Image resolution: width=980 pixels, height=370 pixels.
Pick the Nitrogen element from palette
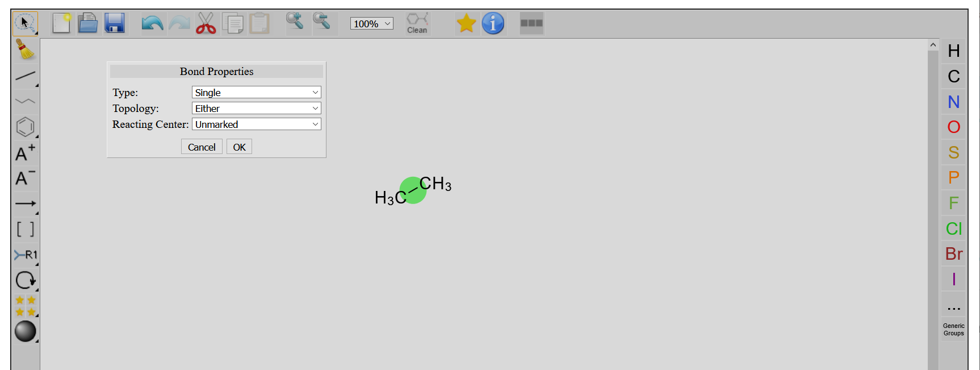pyautogui.click(x=953, y=102)
